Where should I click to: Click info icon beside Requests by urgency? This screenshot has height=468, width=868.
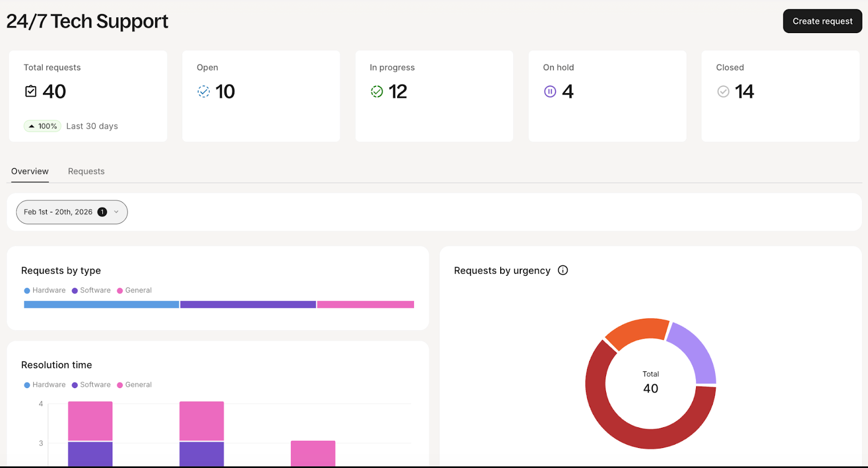pyautogui.click(x=563, y=270)
